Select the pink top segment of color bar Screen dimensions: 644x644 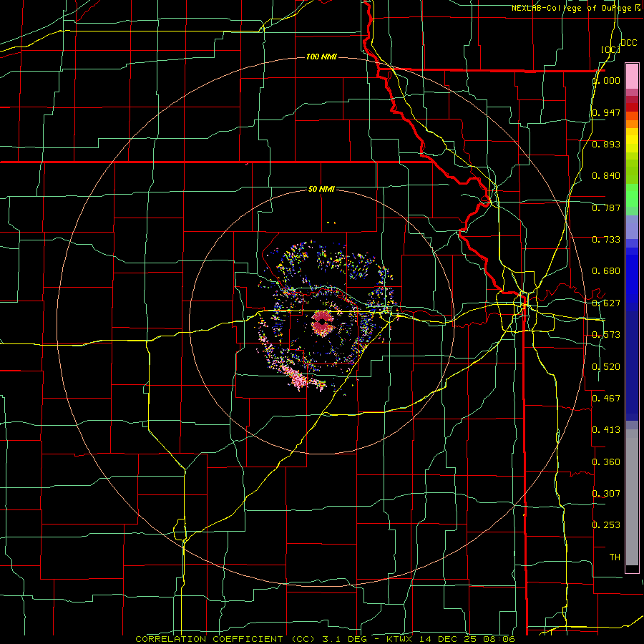point(632,76)
